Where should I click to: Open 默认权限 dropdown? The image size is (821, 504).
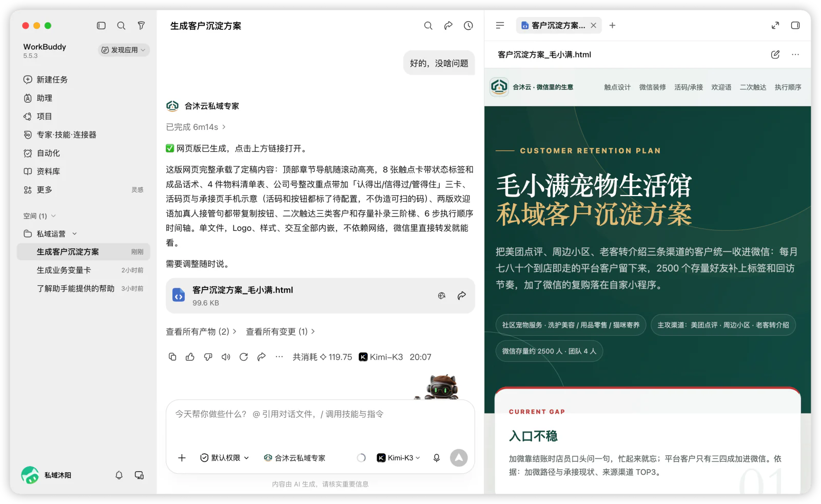click(225, 458)
